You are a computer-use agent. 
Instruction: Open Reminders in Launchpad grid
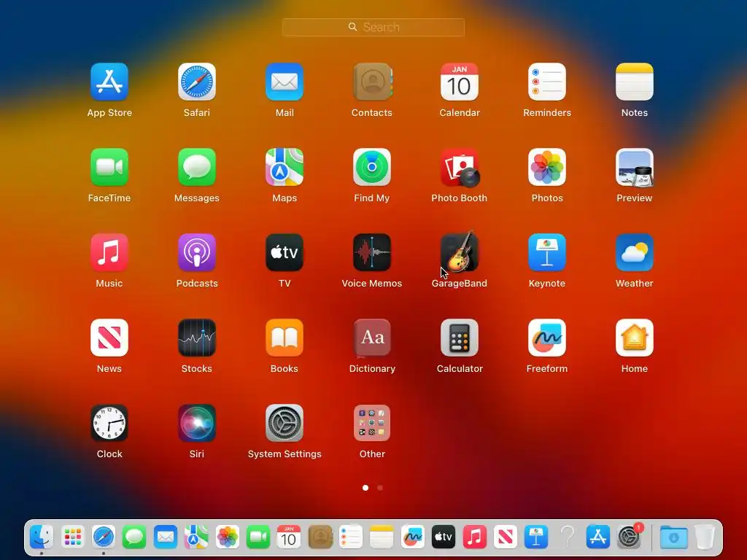coord(547,82)
